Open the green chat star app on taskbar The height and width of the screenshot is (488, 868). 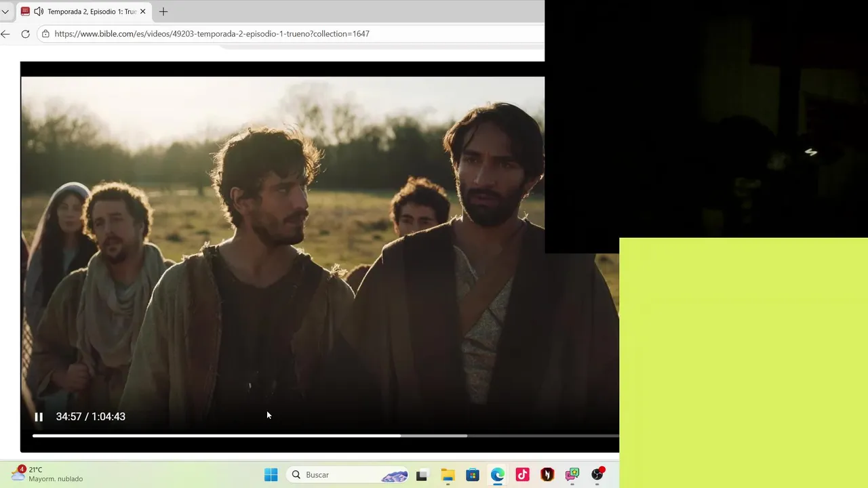pyautogui.click(x=572, y=475)
